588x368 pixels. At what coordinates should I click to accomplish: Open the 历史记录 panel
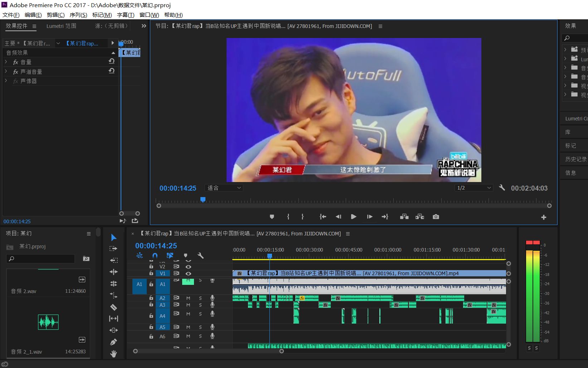click(576, 159)
